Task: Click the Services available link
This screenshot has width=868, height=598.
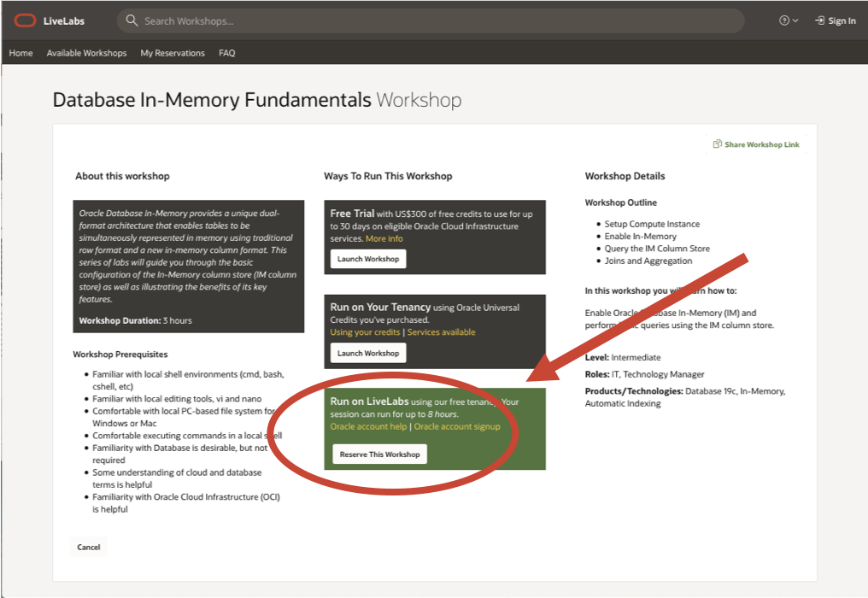Action: pos(441,332)
